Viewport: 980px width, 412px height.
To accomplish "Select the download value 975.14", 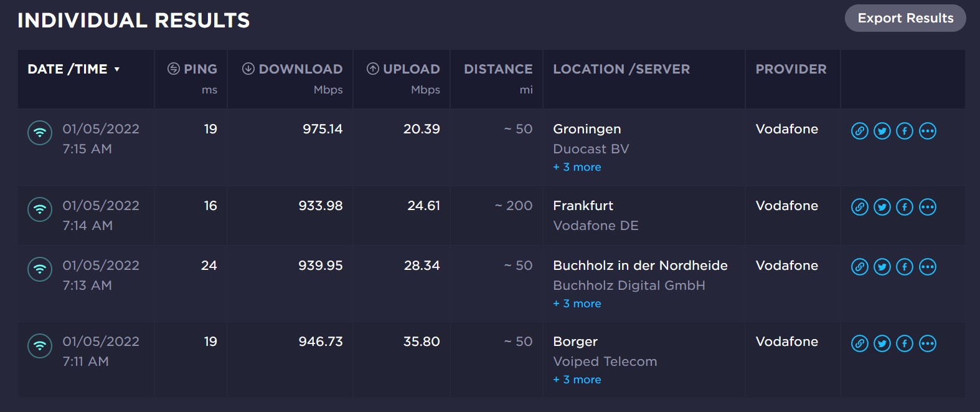I will click(x=323, y=129).
